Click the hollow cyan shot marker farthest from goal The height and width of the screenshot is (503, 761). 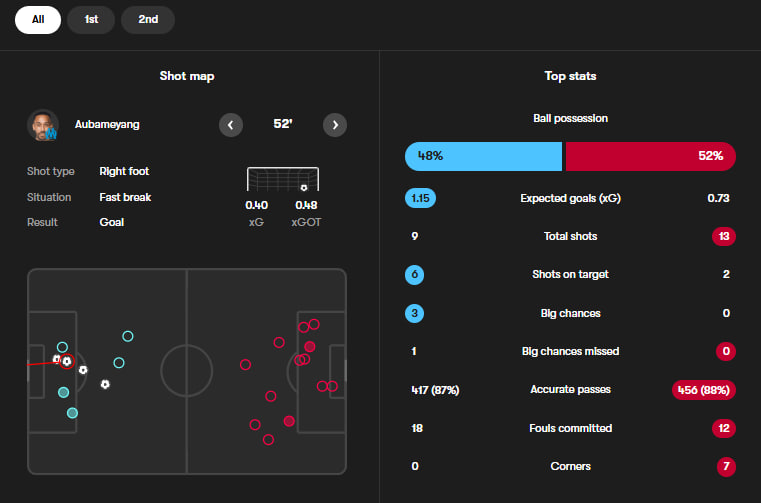[128, 336]
